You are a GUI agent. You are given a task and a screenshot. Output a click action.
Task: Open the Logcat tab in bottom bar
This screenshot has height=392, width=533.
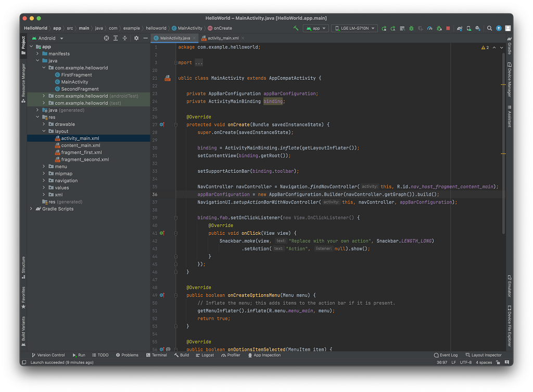tap(205, 355)
